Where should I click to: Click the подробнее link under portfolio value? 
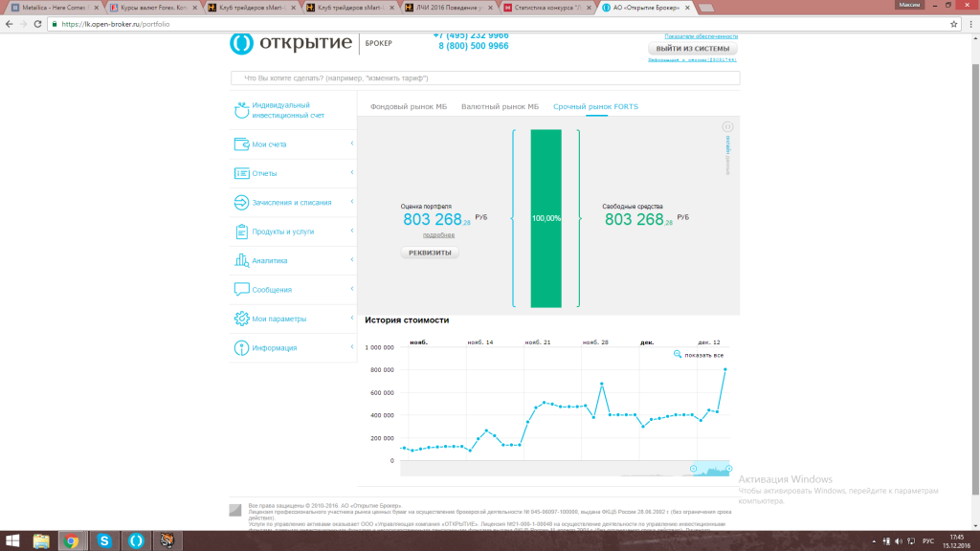point(438,234)
